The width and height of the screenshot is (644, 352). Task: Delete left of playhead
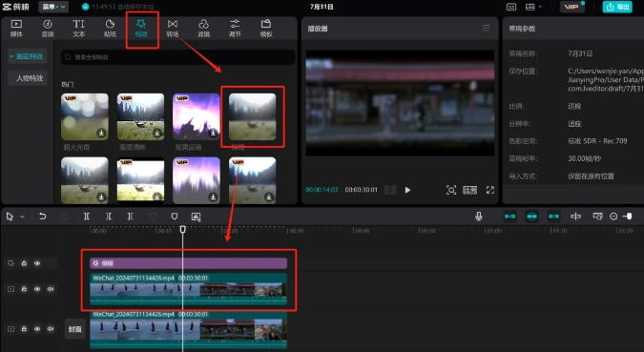coord(109,217)
